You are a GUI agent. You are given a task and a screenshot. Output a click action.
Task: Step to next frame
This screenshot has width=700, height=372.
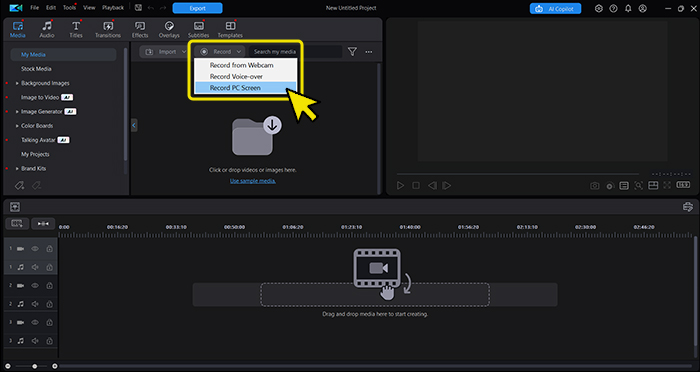pyautogui.click(x=446, y=185)
